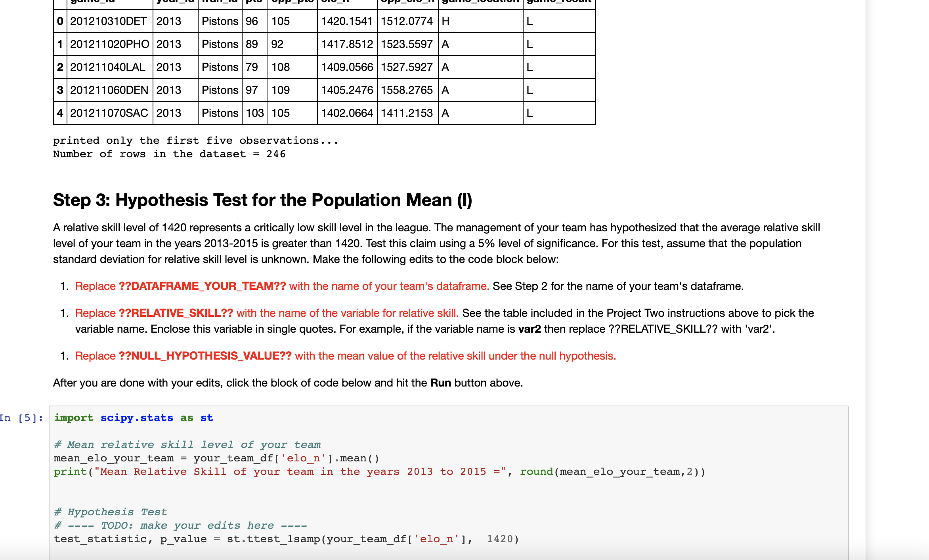The height and width of the screenshot is (560, 929).
Task: Select the mean_elo_your_team variable line
Action: point(216,458)
